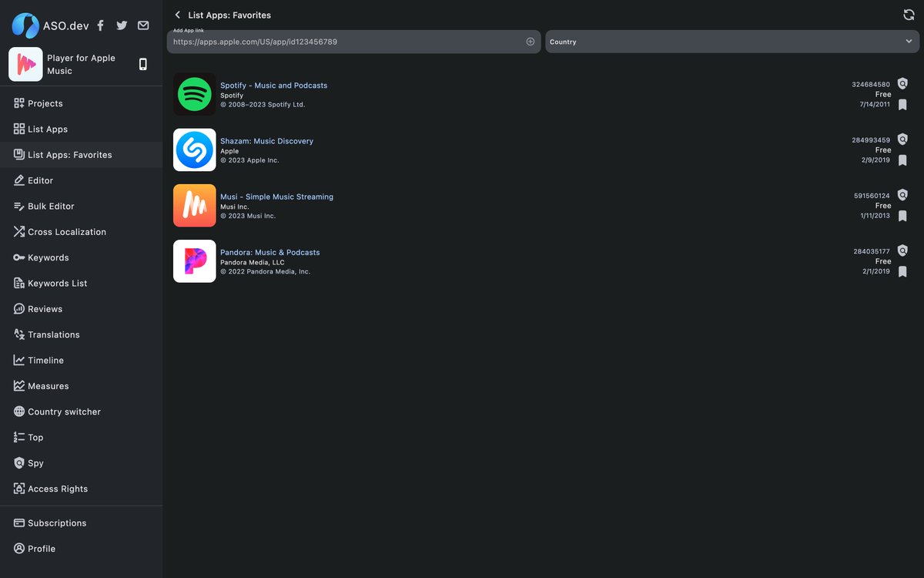Open Editor in sidebar
Screen dimensions: 924x578
[x=82, y=180]
